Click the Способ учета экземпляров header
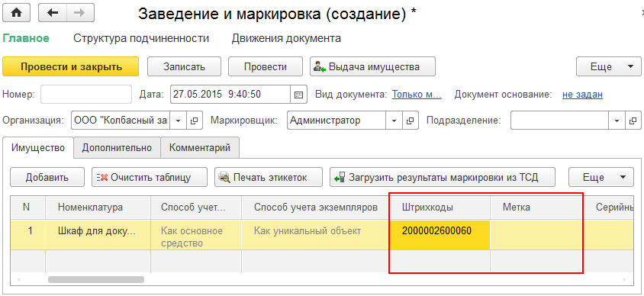The height and width of the screenshot is (296, 644). pos(315,208)
